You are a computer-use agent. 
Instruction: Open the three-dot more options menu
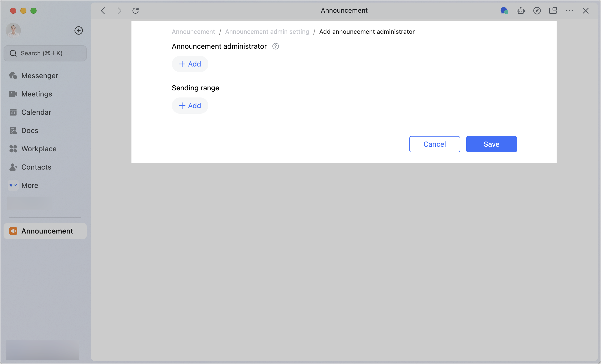(570, 11)
